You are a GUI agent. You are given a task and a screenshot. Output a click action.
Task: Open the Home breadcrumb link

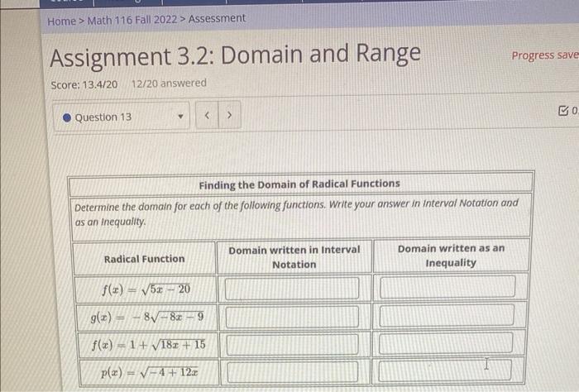click(61, 21)
